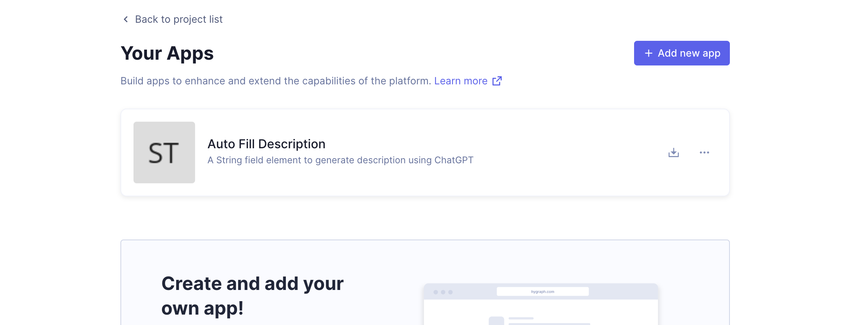The height and width of the screenshot is (325, 868).
Task: Click Add new app
Action: click(681, 53)
